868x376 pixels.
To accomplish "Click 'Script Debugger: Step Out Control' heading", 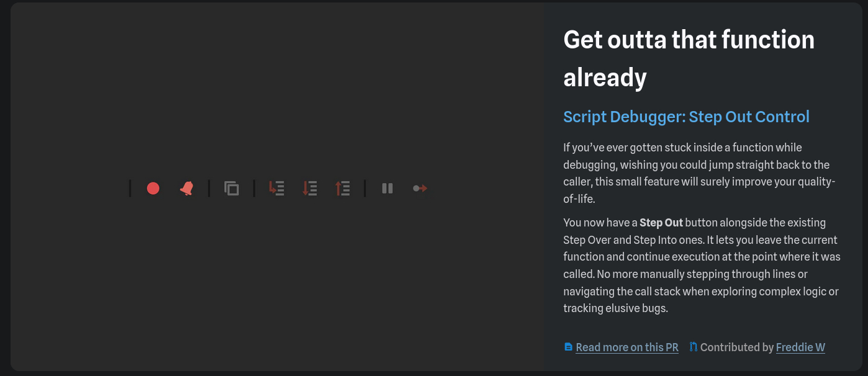I will tap(686, 117).
